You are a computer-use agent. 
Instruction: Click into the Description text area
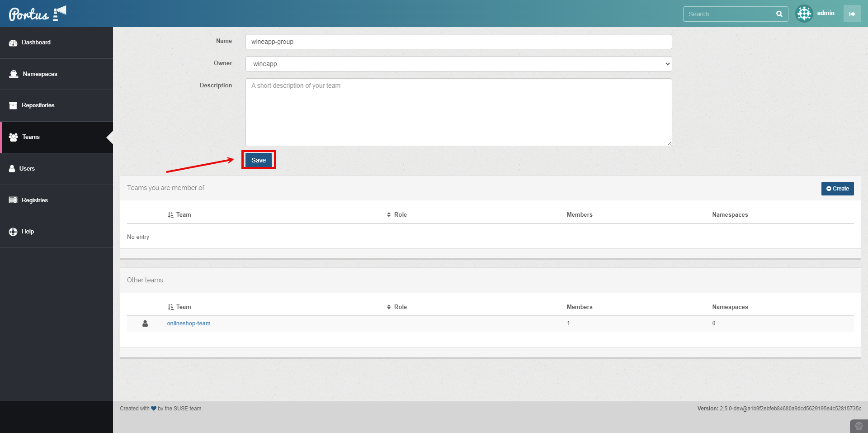point(458,112)
